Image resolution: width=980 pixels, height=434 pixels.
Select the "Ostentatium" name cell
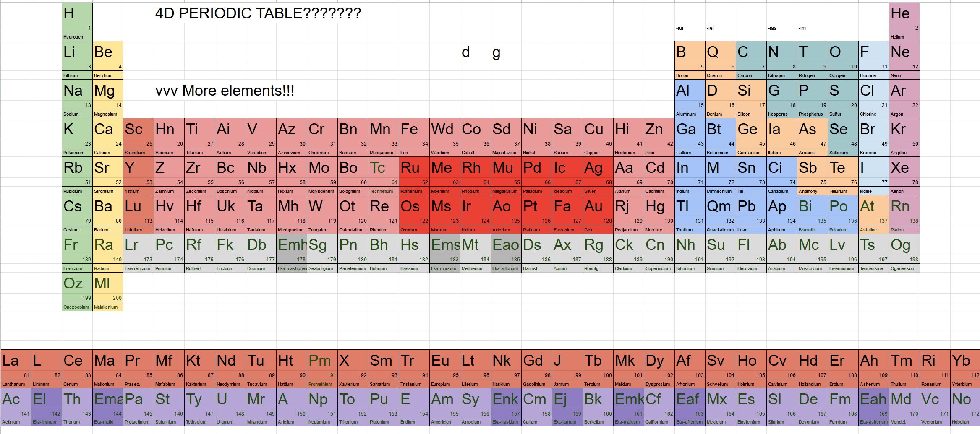[353, 230]
